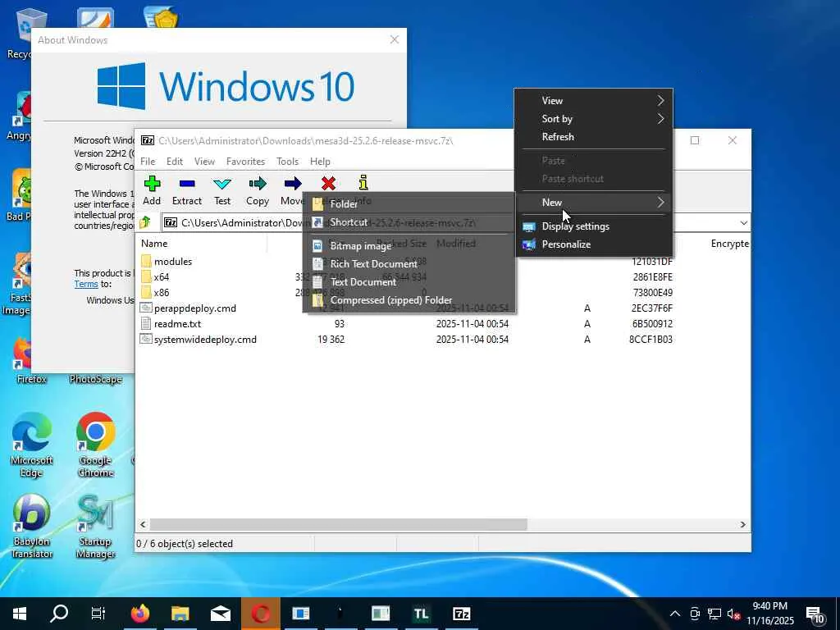Click the horizontal scrollbar thumb

pyautogui.click(x=338, y=524)
